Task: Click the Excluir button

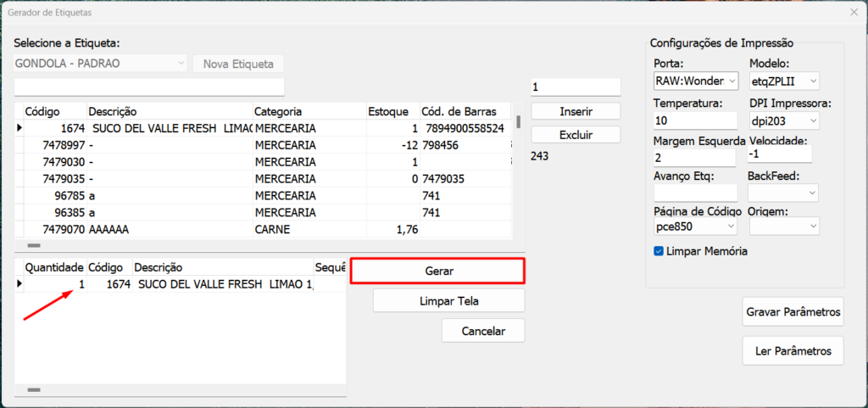Action: (576, 135)
